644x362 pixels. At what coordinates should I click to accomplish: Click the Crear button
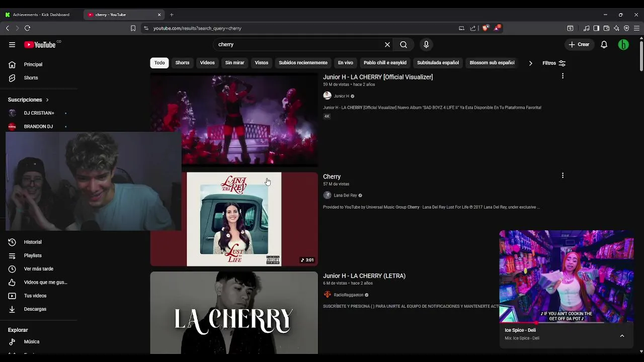(579, 45)
